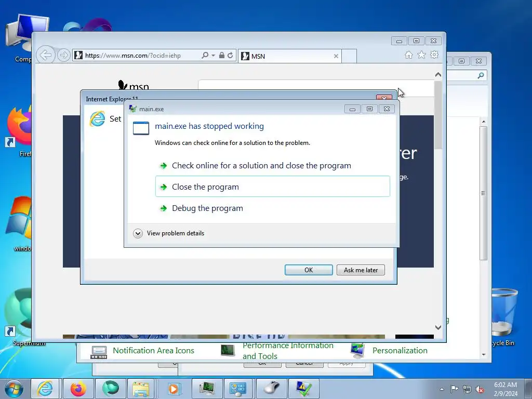Go back using Internet Explorer back arrow
This screenshot has width=532, height=399.
pos(46,55)
